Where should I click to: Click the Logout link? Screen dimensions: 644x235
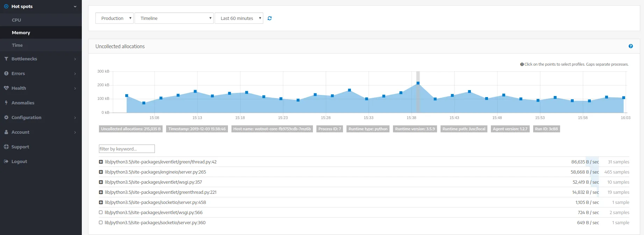[x=19, y=161]
